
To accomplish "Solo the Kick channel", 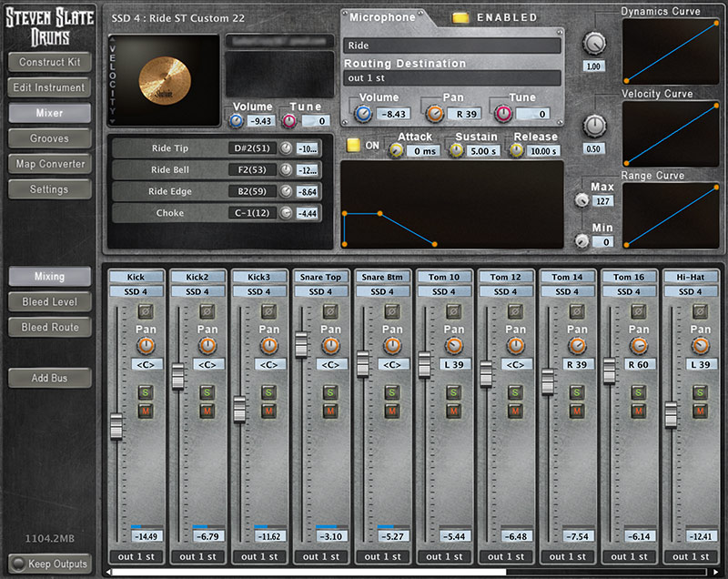I will point(146,392).
